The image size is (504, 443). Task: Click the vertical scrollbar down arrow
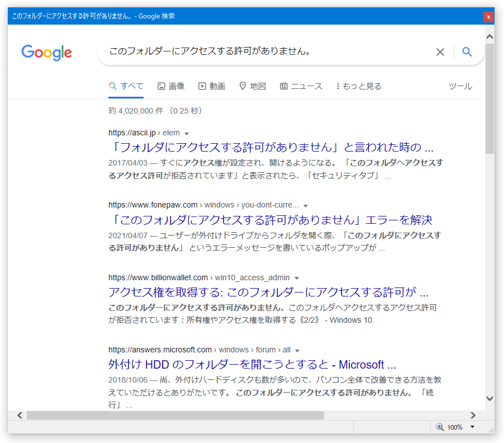click(489, 398)
